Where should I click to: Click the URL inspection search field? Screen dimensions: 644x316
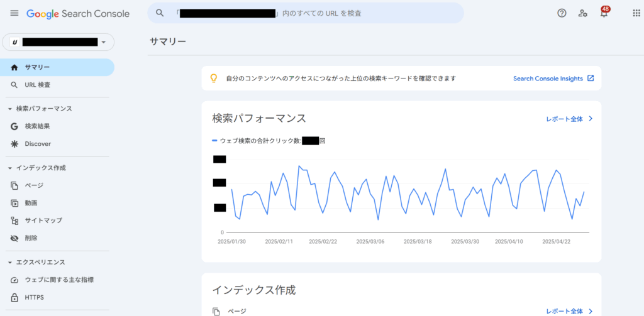306,13
